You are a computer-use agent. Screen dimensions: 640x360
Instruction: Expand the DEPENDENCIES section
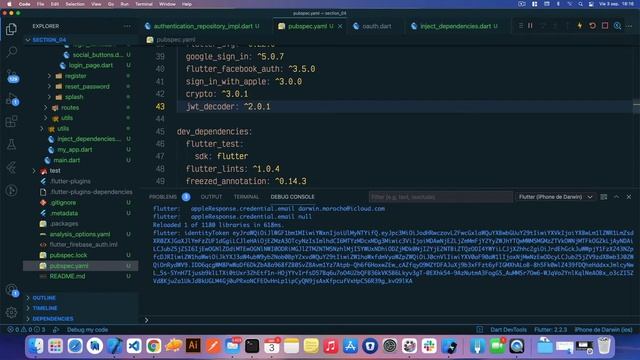(53, 319)
